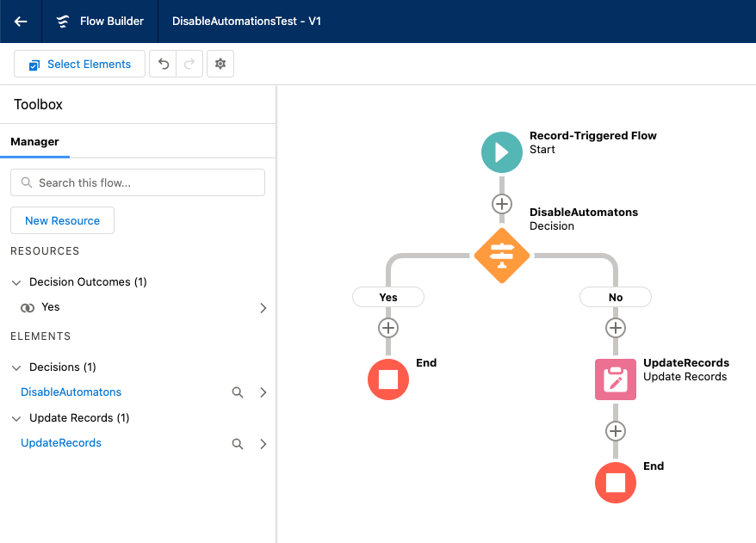Image resolution: width=756 pixels, height=543 pixels.
Task: Click the End node under Yes branch
Action: point(387,379)
